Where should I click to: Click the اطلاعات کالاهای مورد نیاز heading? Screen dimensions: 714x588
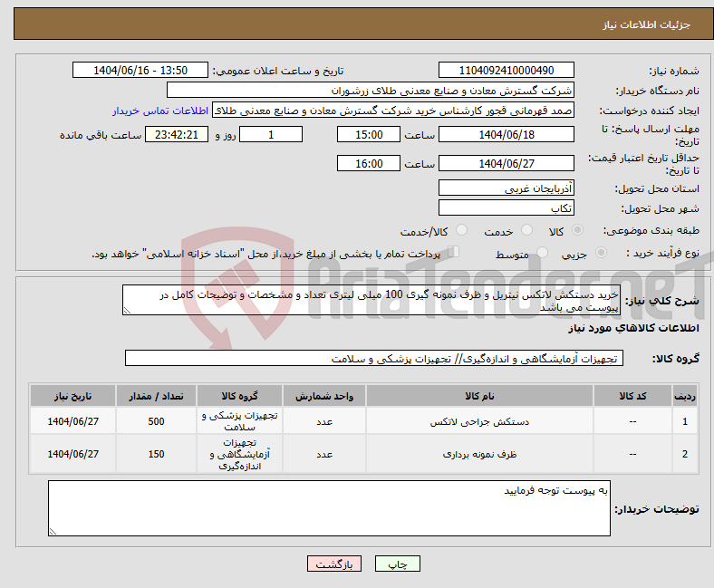coord(633,328)
